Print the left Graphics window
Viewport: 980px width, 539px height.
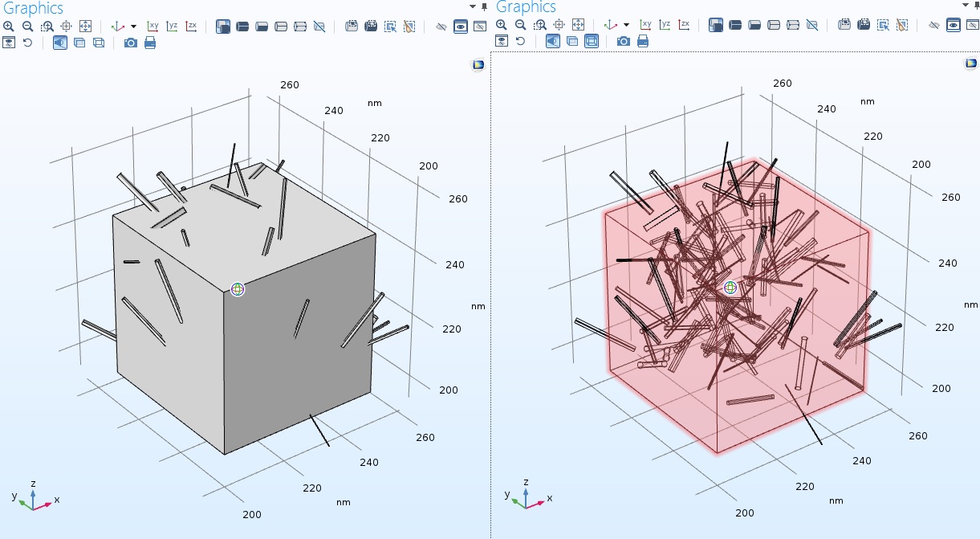(x=150, y=43)
